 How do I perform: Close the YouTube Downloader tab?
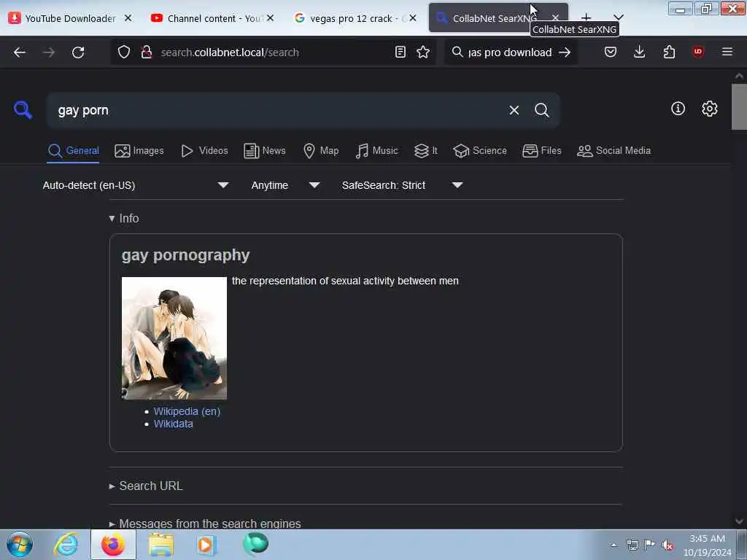coord(128,18)
